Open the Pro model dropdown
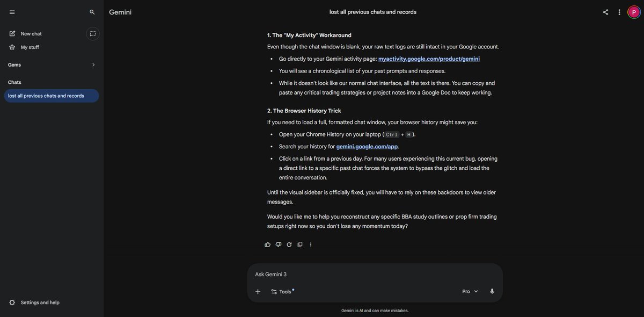This screenshot has width=644, height=317. click(x=470, y=292)
